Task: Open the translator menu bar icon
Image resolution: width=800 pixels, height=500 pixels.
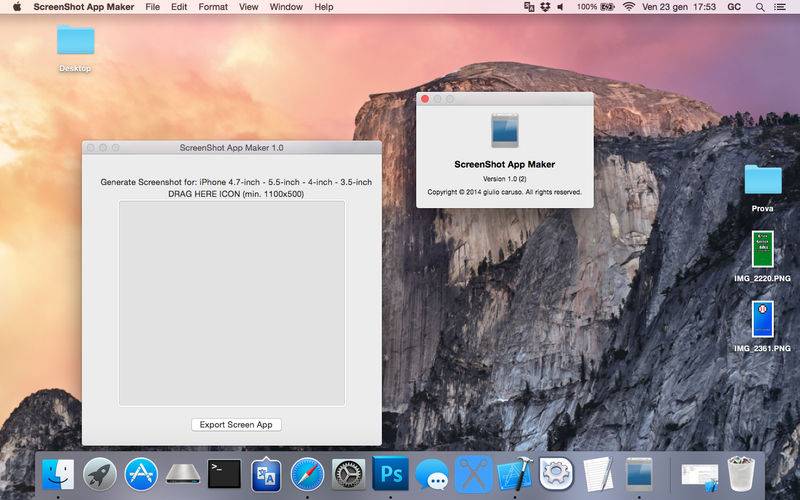Action: [529, 7]
